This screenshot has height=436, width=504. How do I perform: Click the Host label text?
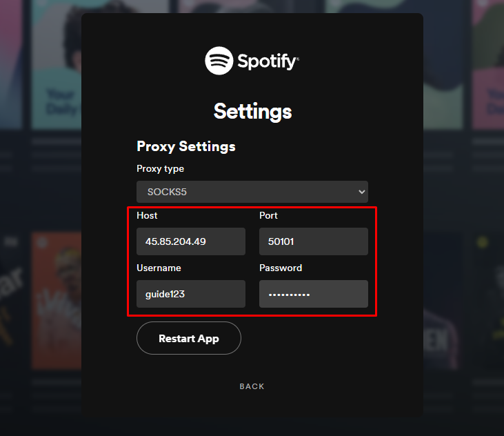[x=148, y=215]
